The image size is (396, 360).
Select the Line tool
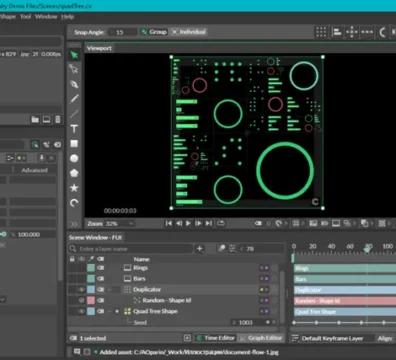click(74, 114)
